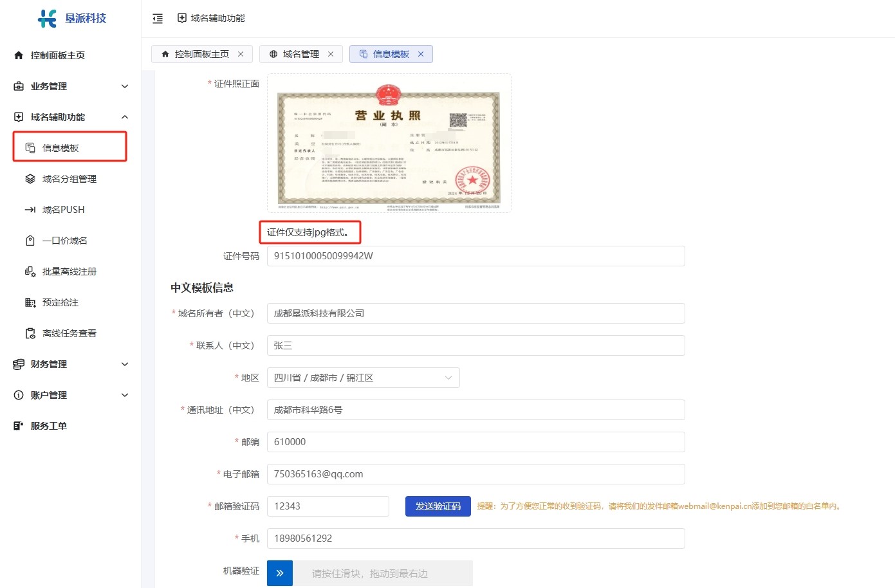Click the 机器验证 slider handle

[280, 573]
